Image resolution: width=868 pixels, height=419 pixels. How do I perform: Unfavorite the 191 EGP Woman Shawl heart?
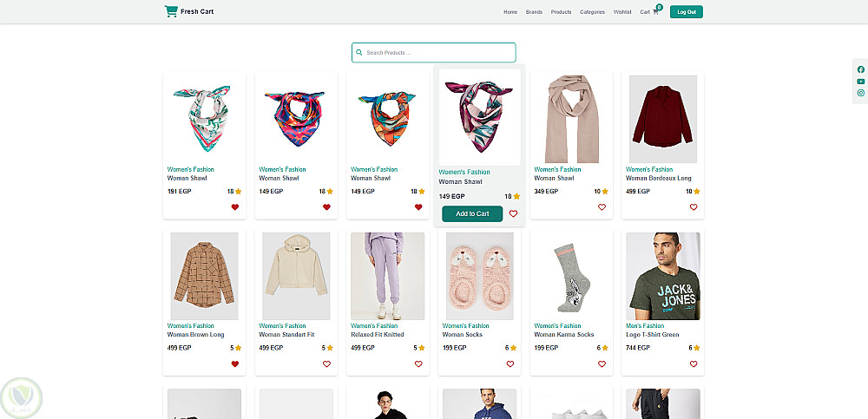click(234, 207)
